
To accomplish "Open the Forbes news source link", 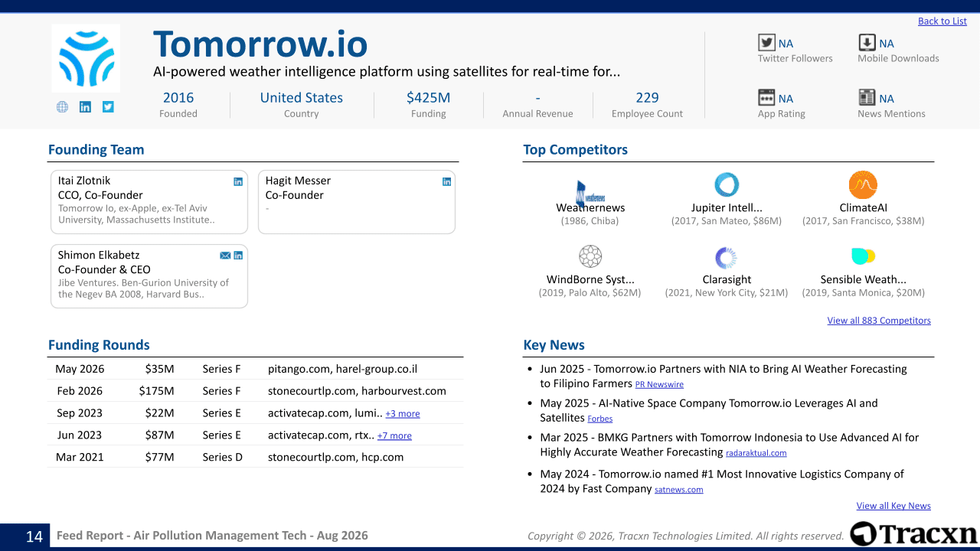I will tap(600, 419).
